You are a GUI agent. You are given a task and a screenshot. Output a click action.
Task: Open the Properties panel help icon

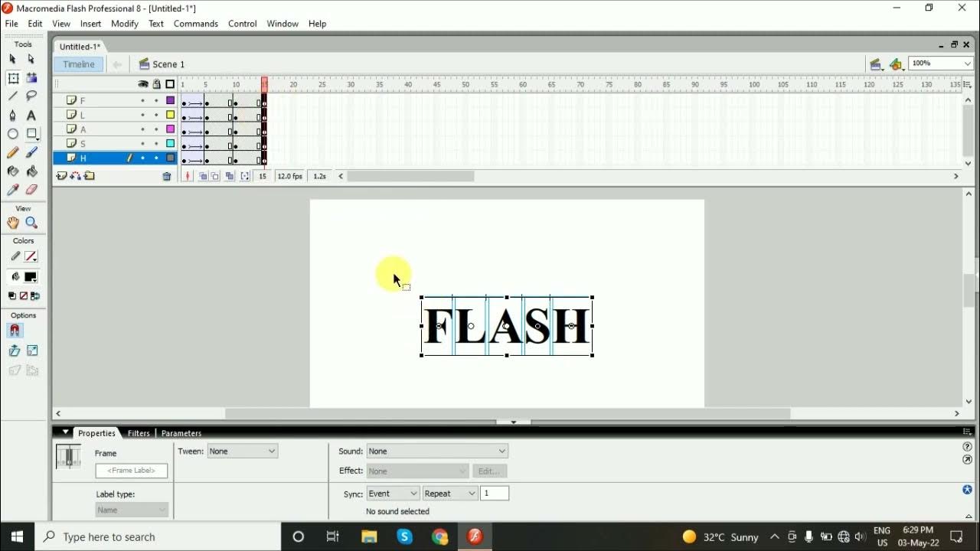coord(967,447)
